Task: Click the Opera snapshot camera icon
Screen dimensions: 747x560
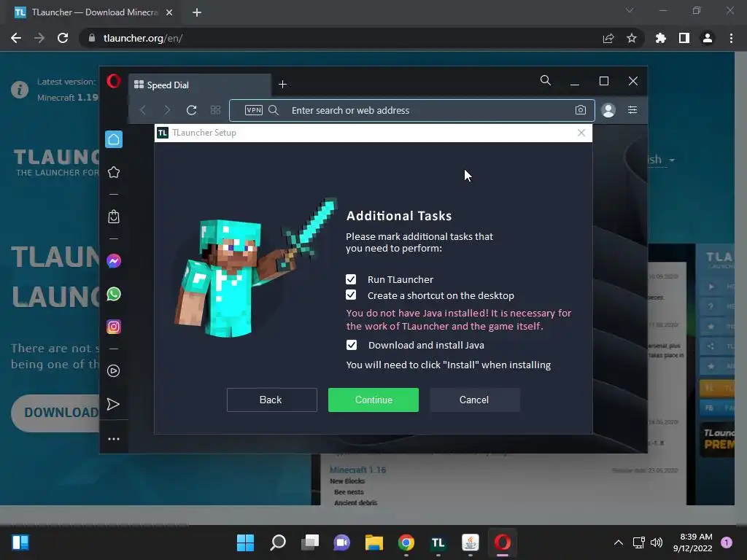Action: point(580,110)
